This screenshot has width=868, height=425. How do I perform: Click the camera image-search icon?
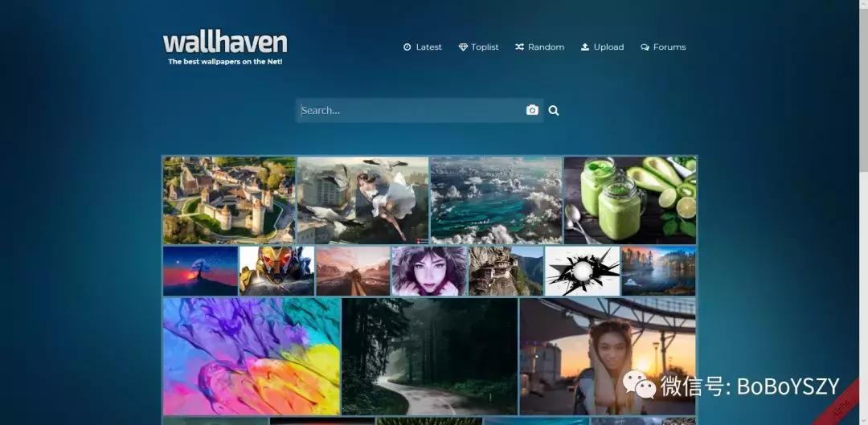tap(532, 110)
